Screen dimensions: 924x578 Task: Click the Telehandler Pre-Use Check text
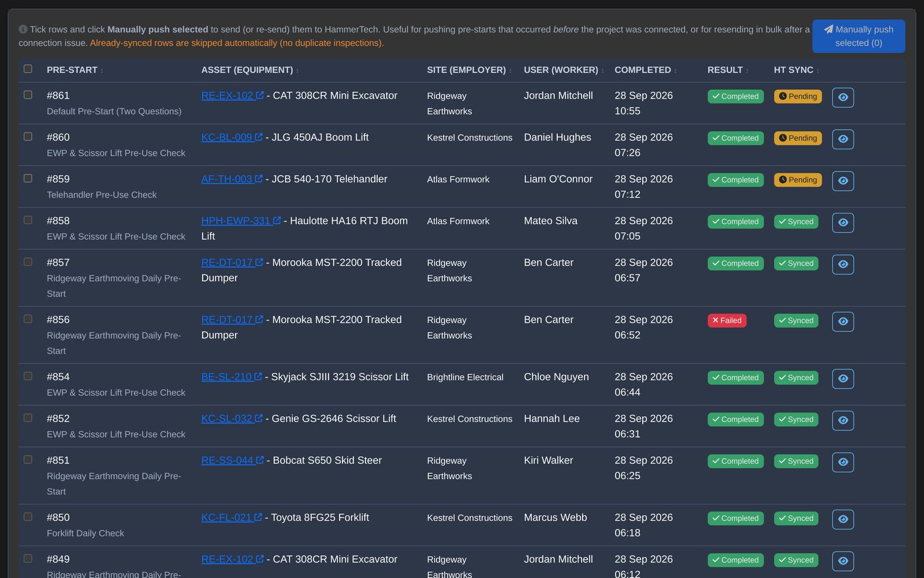pyautogui.click(x=102, y=195)
